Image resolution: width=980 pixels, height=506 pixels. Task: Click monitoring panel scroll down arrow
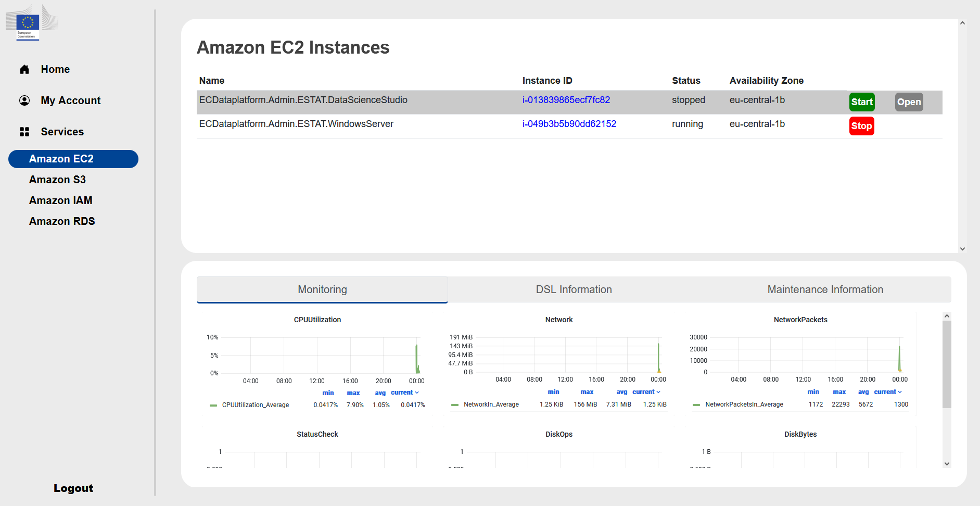pos(947,464)
